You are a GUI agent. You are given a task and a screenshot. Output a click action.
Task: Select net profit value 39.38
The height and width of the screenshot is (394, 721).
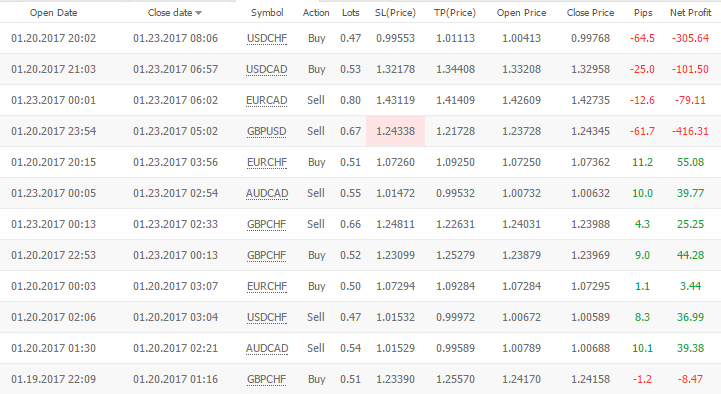pos(691,348)
